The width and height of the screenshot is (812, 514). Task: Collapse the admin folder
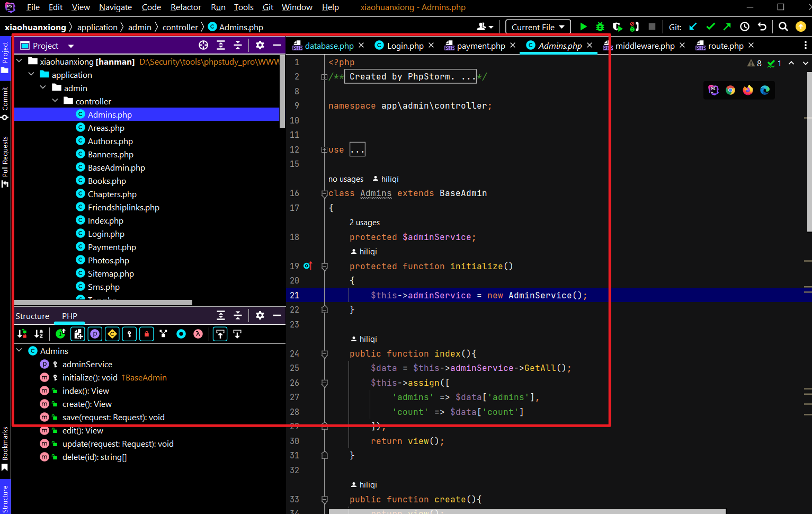(x=43, y=87)
